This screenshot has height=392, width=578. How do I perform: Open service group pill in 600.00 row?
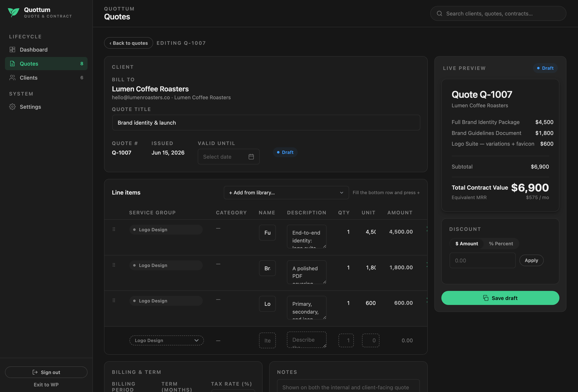166,301
